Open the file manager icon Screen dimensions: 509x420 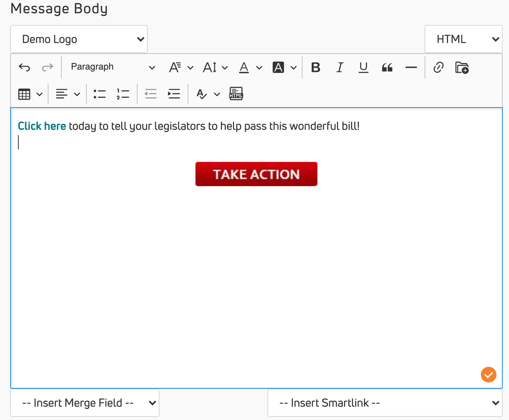click(462, 68)
